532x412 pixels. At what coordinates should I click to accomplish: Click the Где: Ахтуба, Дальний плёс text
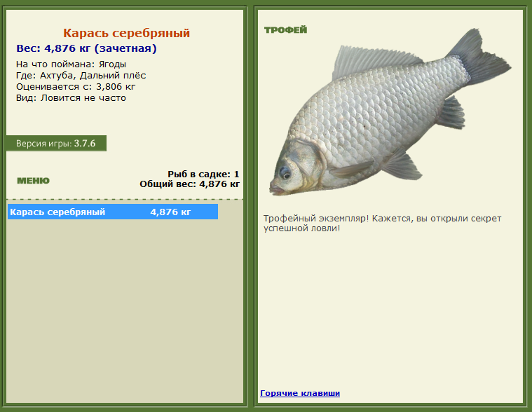[x=81, y=75]
